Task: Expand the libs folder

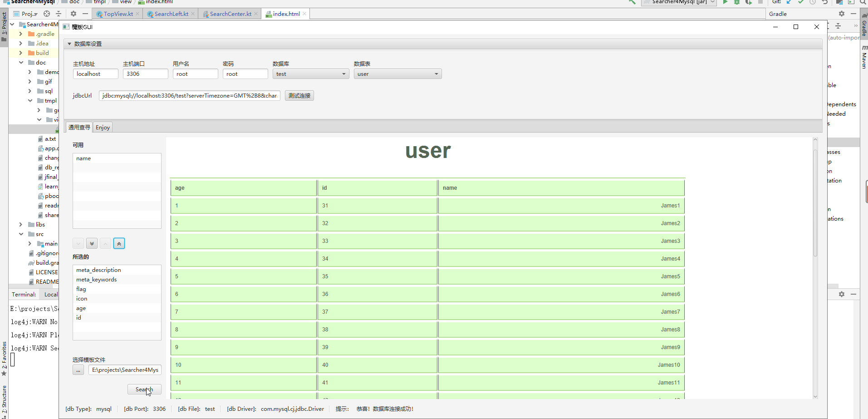Action: tap(20, 225)
